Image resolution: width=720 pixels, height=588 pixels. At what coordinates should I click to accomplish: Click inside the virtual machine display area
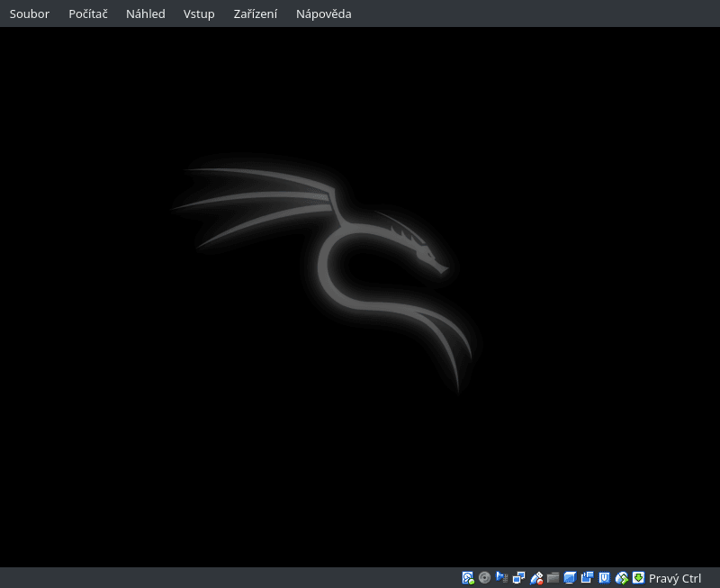(360, 297)
